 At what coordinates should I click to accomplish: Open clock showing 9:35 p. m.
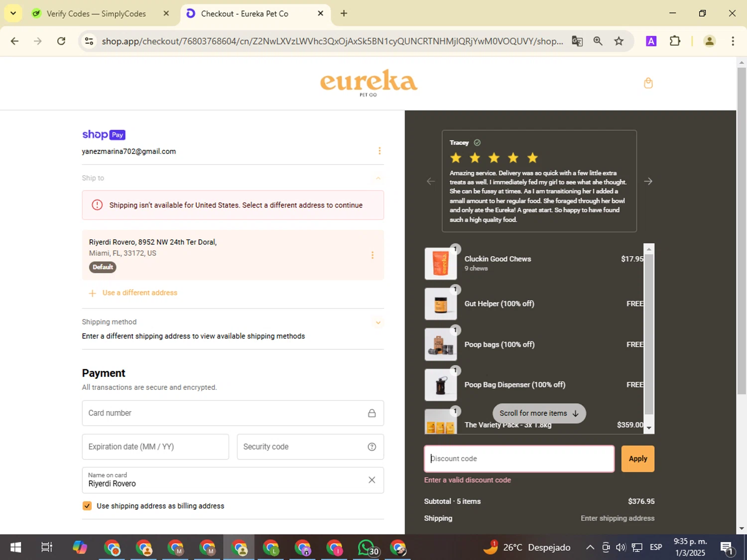tap(690, 547)
